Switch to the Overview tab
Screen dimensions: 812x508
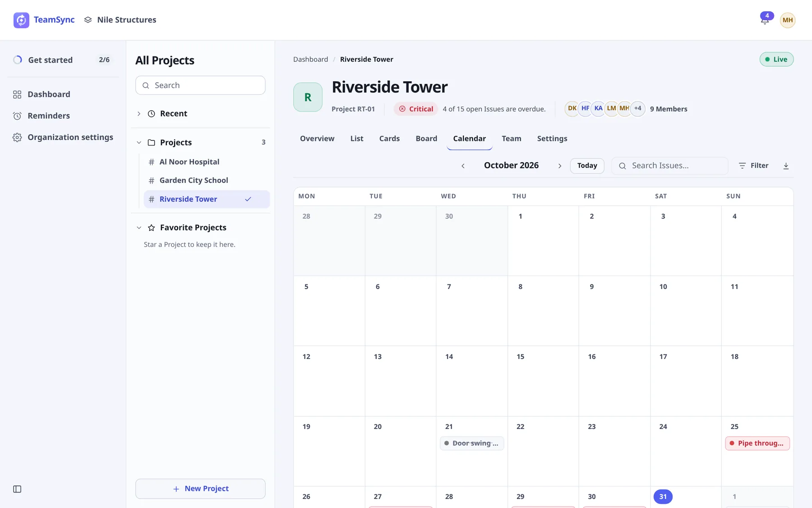[x=317, y=139]
